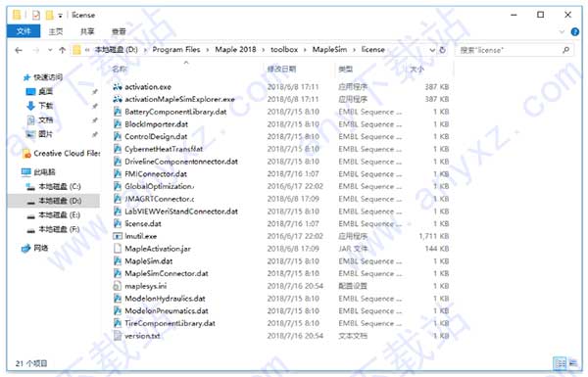
Task: Open the 查看 ribbon tab
Action: pyautogui.click(x=119, y=31)
